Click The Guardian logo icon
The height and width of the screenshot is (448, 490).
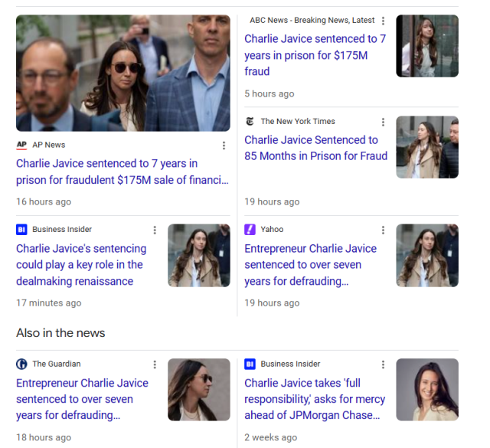point(21,364)
